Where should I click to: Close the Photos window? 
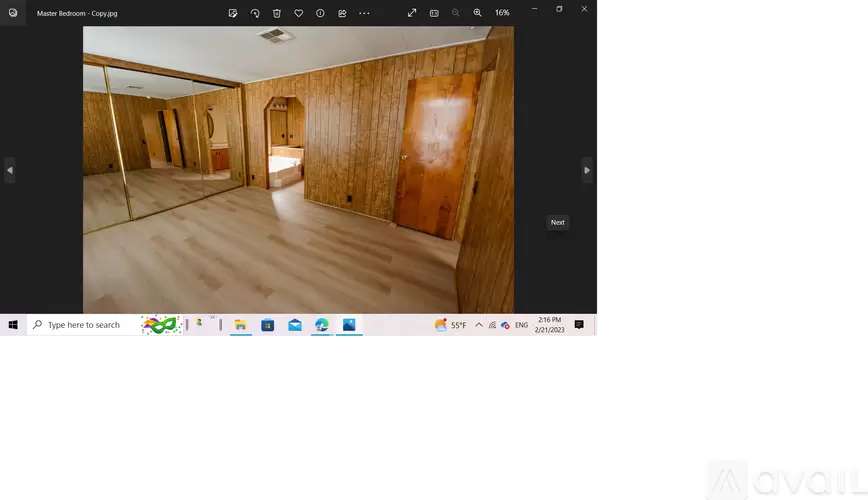(584, 9)
